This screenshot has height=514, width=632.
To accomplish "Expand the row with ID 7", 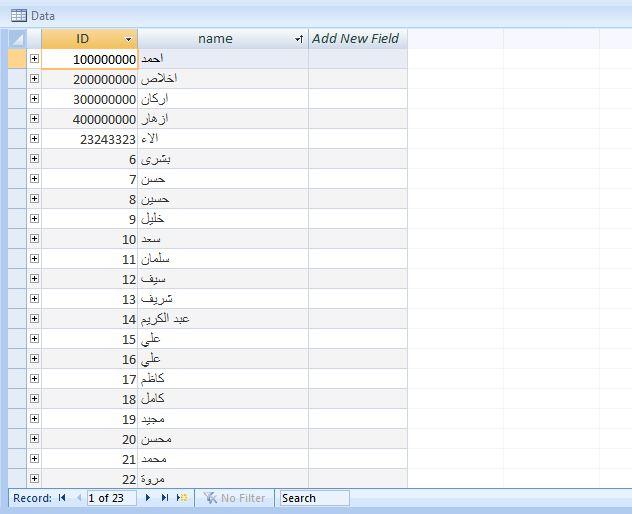I will [x=34, y=179].
